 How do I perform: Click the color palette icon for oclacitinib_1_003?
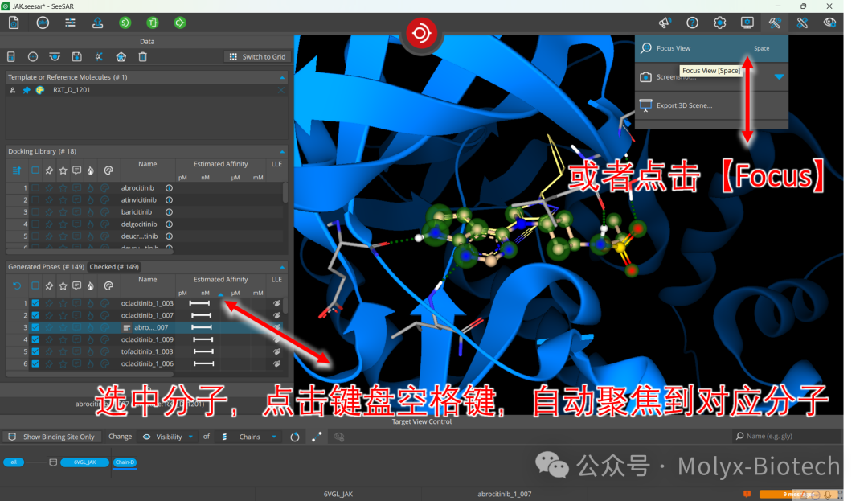coord(104,303)
